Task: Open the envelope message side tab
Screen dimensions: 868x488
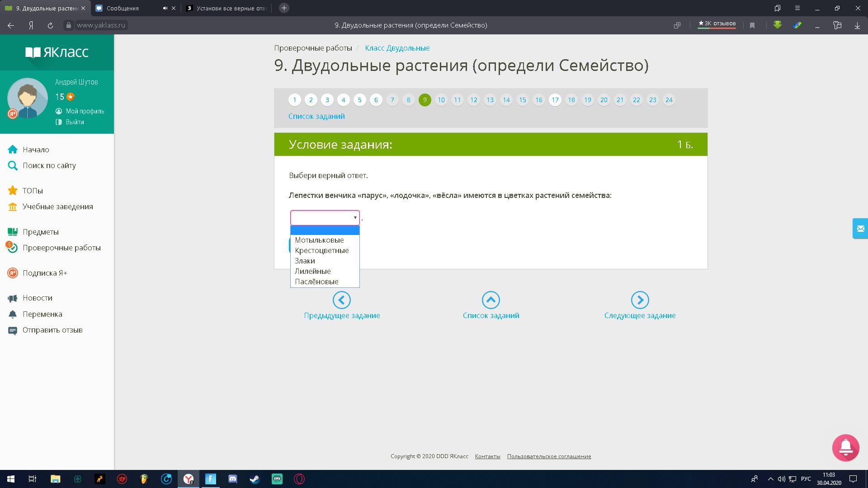Action: tap(860, 229)
